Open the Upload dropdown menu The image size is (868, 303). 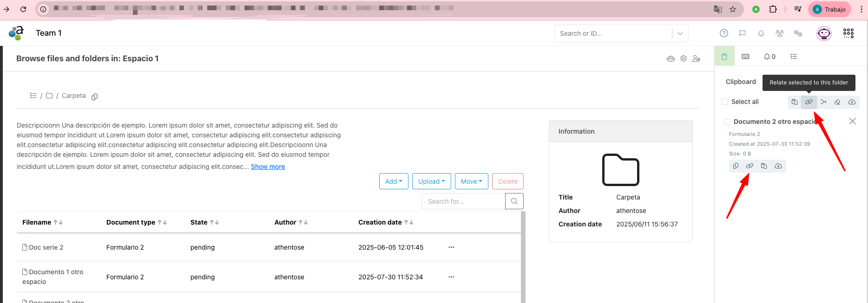point(431,181)
